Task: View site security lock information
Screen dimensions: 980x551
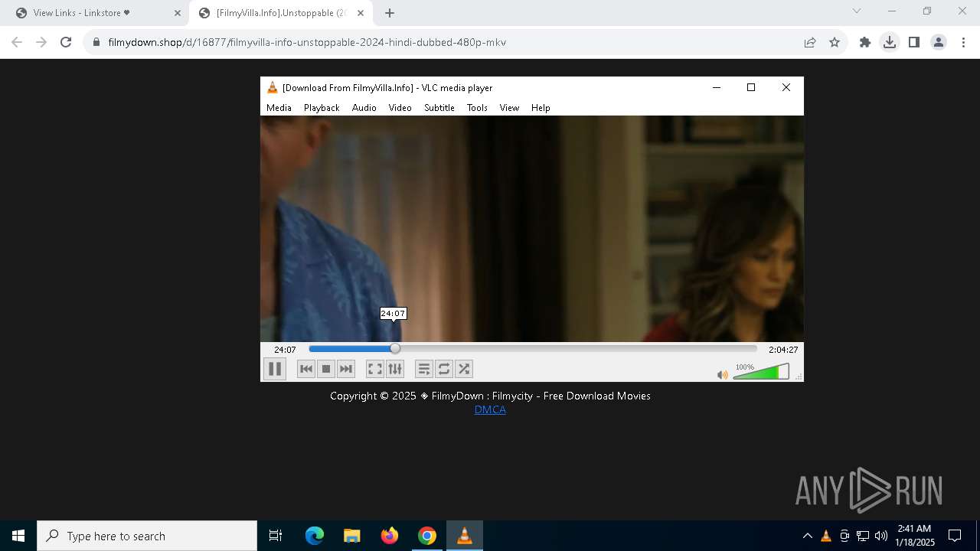Action: 96,42
